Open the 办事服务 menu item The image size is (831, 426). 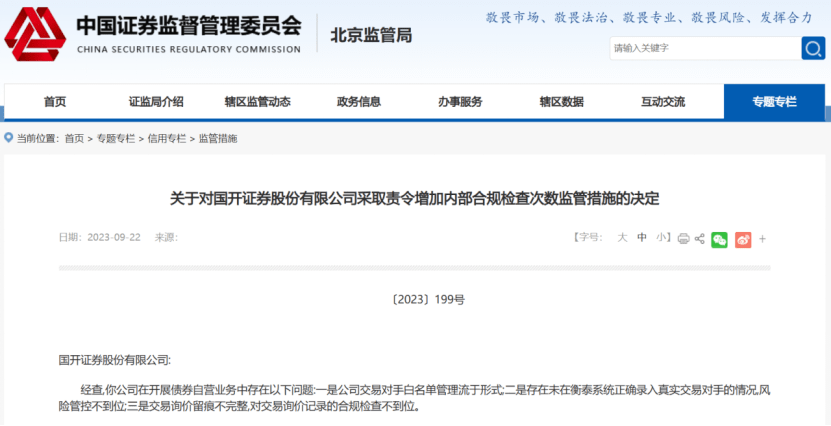[x=460, y=102]
